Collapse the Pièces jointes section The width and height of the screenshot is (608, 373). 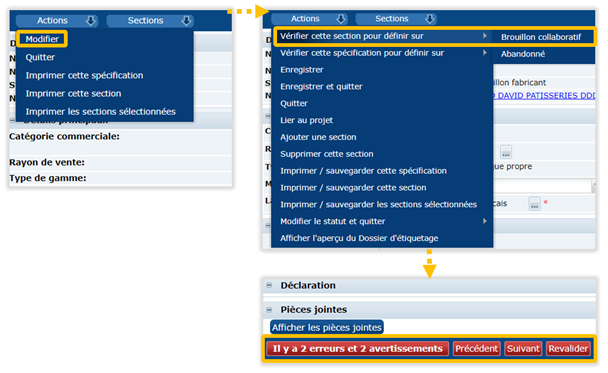(x=269, y=309)
